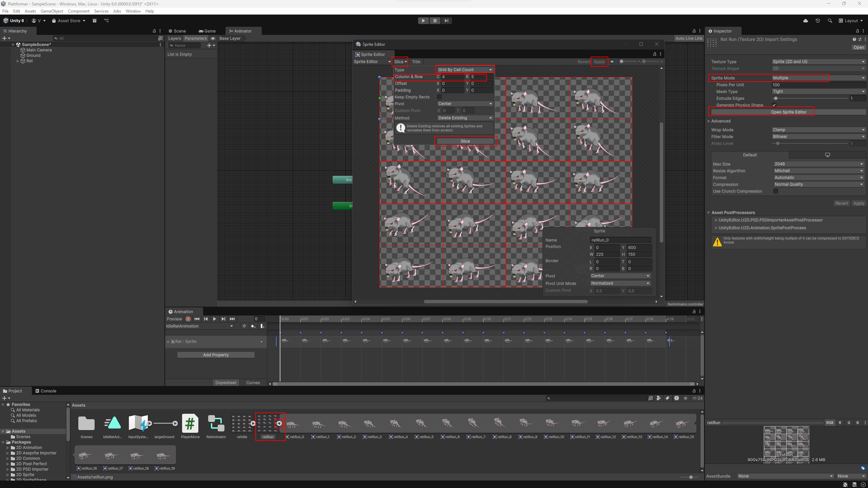Click the asset label tag icon in Inspector
This screenshot has height=488, width=868.
863,468
